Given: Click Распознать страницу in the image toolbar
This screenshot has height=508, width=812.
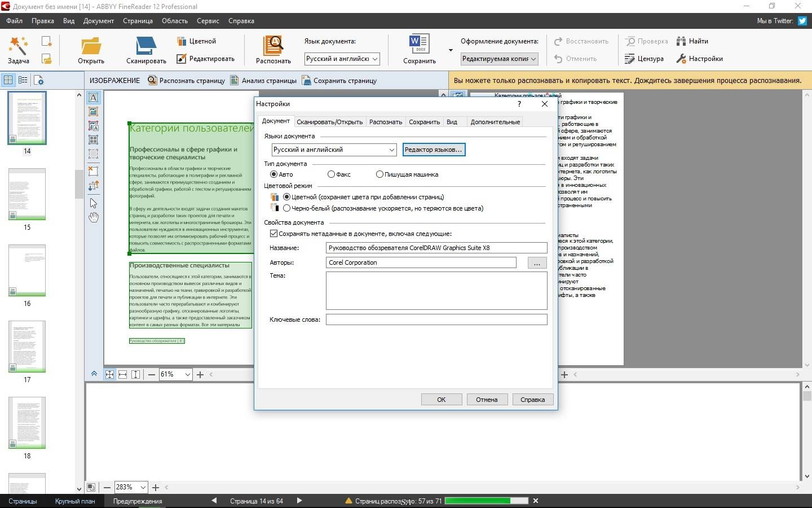Looking at the screenshot, I should tap(186, 81).
